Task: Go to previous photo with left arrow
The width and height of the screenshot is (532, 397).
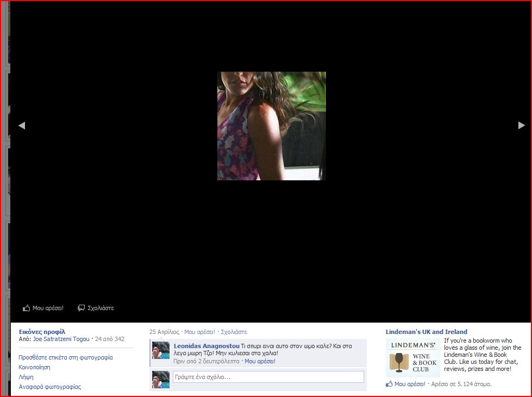Action: point(22,125)
